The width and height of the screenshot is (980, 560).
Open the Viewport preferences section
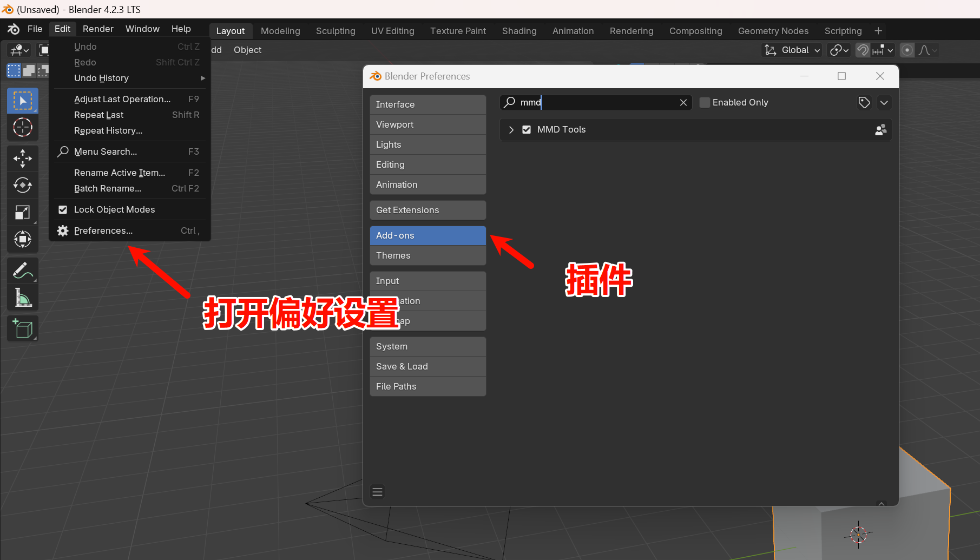427,125
